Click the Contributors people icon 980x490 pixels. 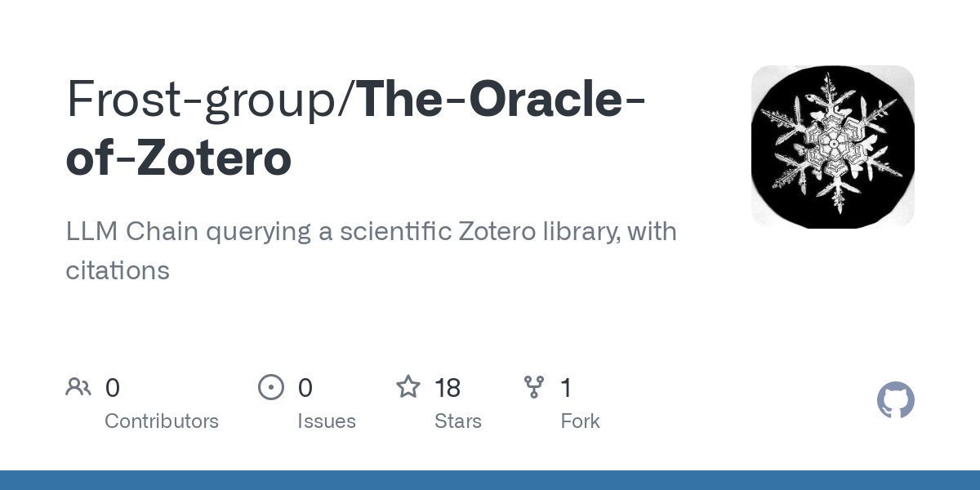(x=78, y=387)
